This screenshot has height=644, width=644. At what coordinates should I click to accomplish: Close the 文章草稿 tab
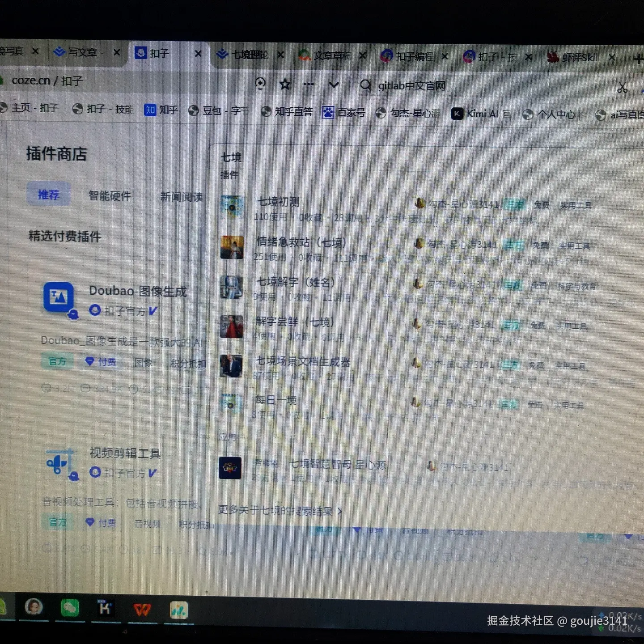pos(362,55)
